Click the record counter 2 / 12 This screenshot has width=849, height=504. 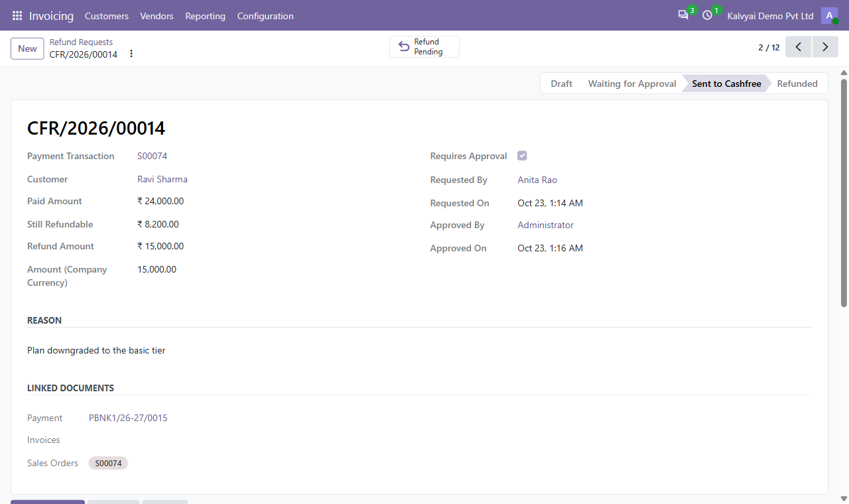769,47
